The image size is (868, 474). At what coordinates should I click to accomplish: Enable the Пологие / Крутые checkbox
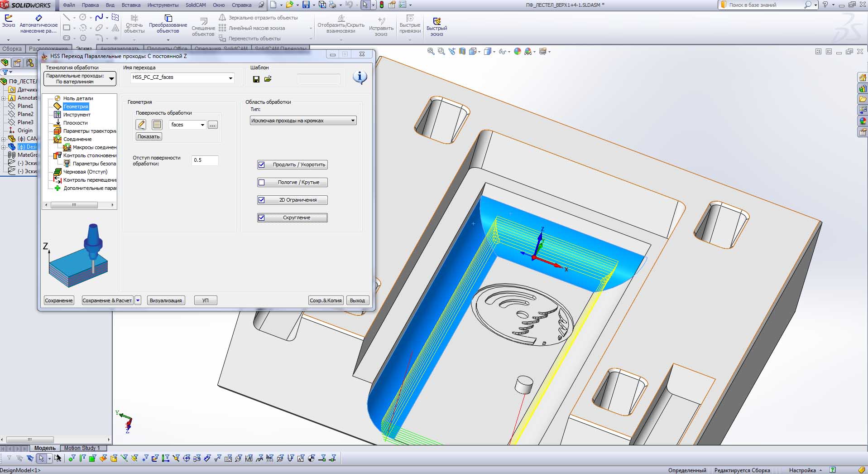click(x=261, y=182)
